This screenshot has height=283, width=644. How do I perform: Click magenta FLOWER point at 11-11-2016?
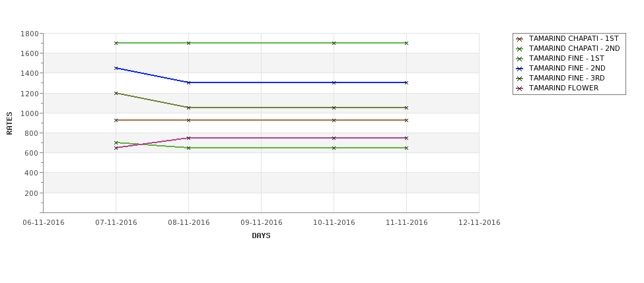point(407,138)
